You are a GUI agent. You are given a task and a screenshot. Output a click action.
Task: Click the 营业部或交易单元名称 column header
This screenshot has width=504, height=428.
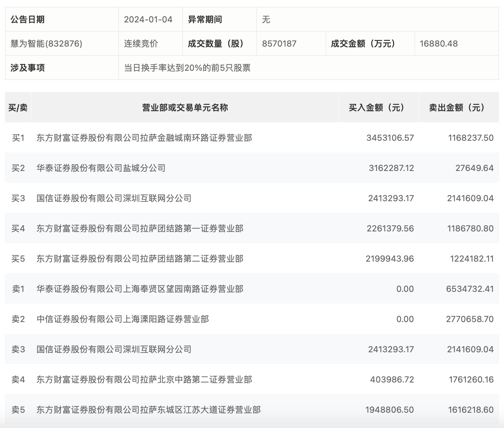point(185,107)
